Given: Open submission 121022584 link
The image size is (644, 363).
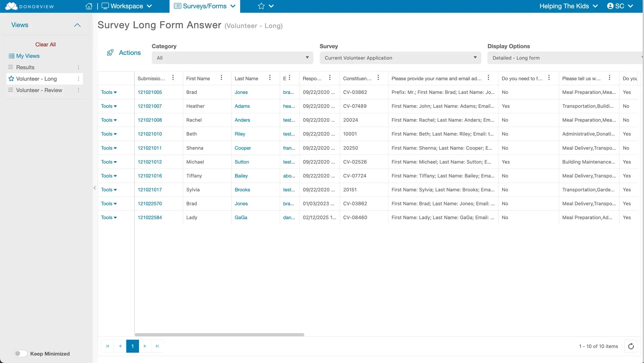Looking at the screenshot, I should 150,218.
